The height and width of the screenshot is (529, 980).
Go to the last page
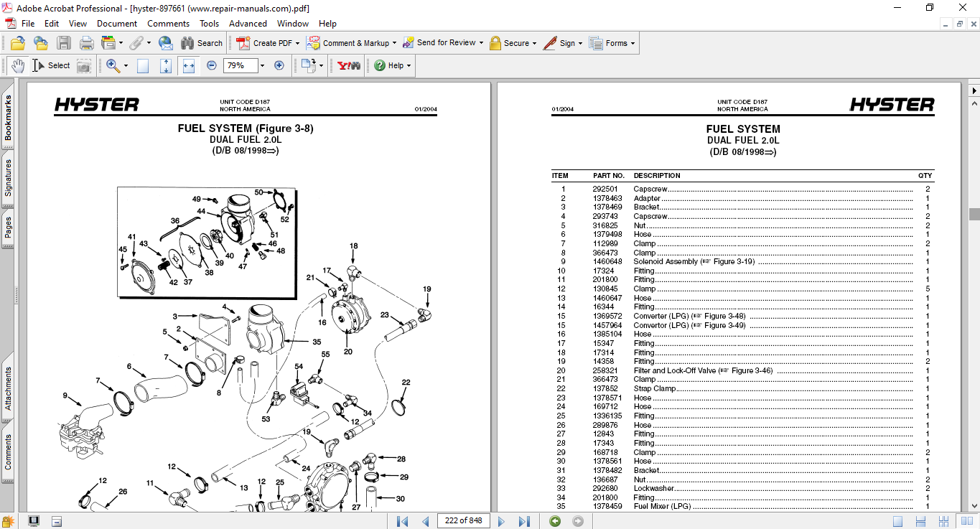524,521
